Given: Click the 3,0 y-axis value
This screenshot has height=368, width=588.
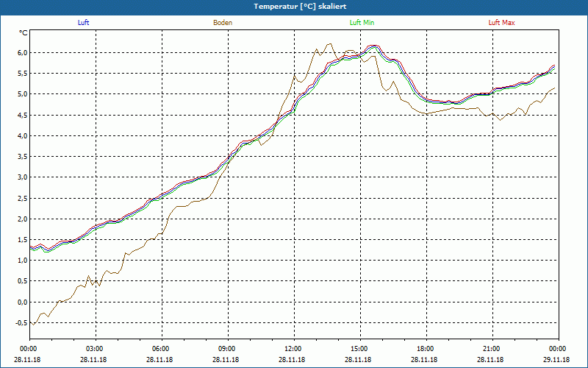Looking at the screenshot, I should (23, 177).
